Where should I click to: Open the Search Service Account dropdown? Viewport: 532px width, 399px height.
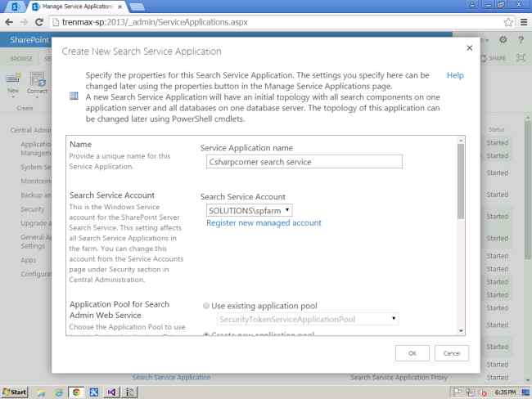point(249,210)
